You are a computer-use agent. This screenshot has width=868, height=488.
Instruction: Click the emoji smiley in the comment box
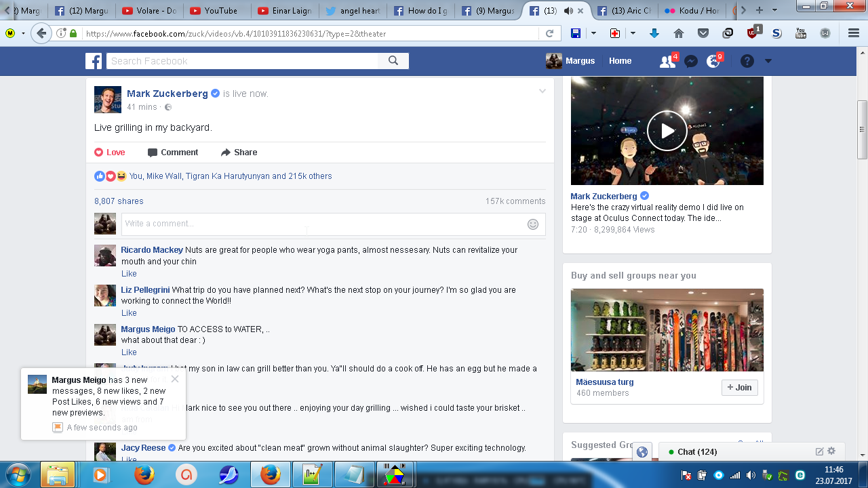point(533,224)
